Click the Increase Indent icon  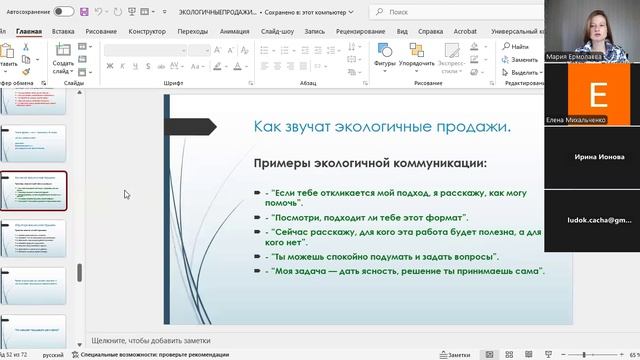[x=318, y=50]
